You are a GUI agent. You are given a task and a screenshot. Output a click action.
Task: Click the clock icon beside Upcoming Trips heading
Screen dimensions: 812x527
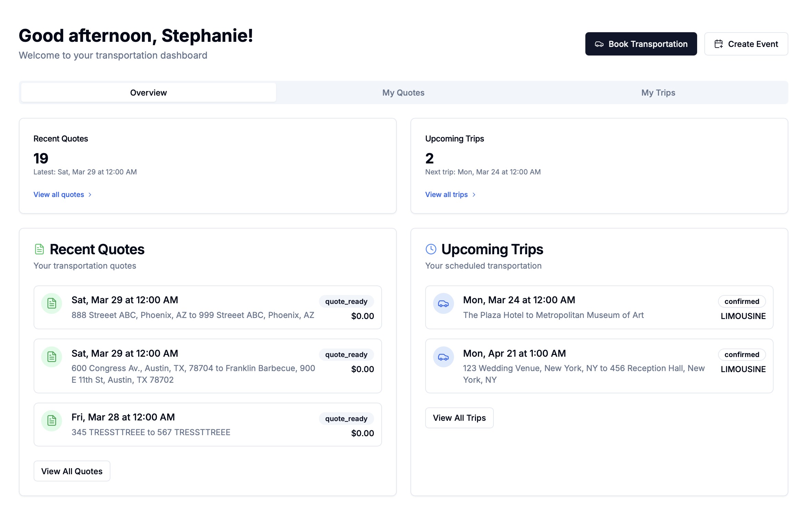(431, 249)
